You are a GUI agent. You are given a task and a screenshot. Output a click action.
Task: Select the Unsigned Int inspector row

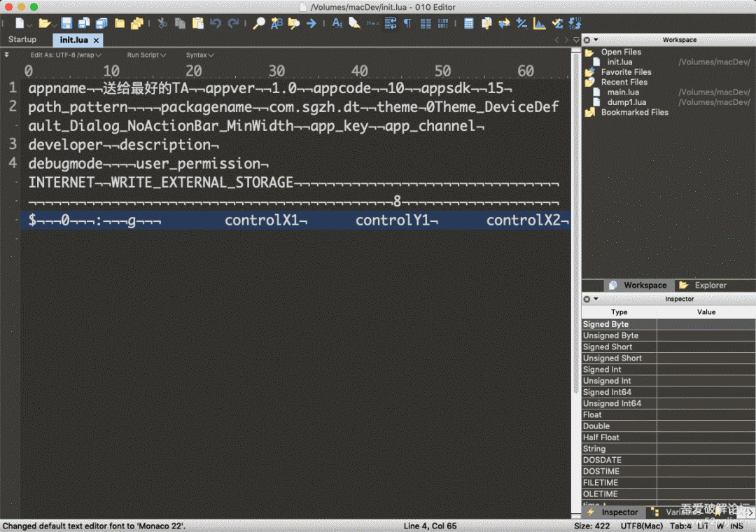click(x=607, y=381)
